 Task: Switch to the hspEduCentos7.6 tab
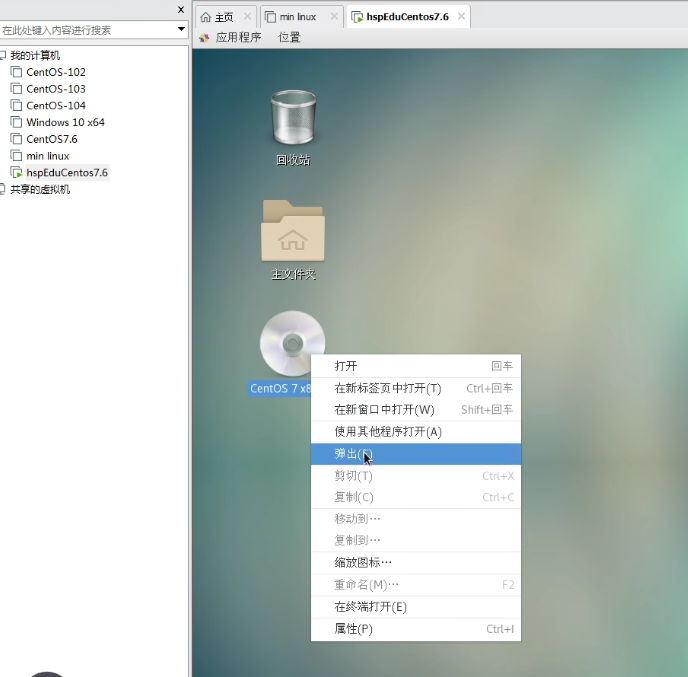click(408, 17)
